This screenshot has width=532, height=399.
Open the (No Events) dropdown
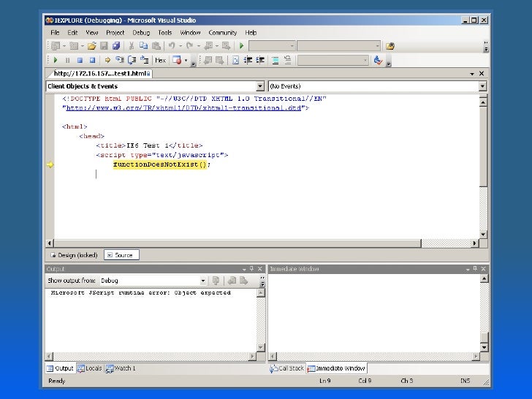pyautogui.click(x=482, y=86)
